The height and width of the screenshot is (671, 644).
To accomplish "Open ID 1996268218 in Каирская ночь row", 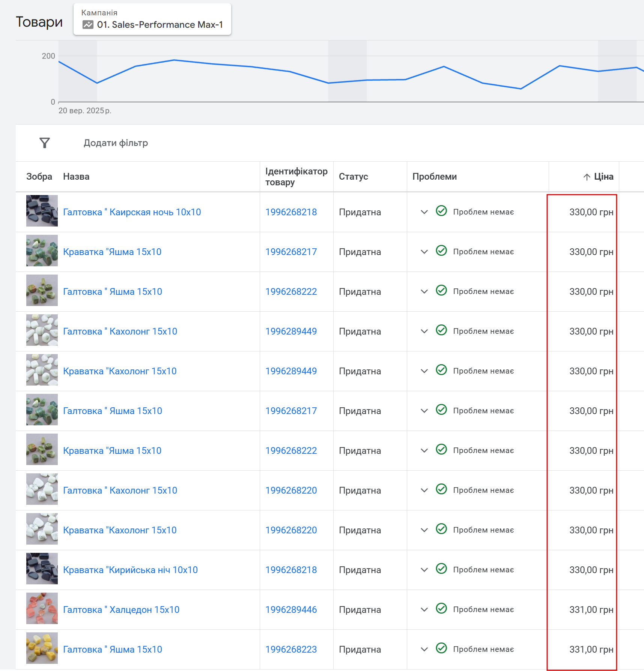I will [291, 212].
